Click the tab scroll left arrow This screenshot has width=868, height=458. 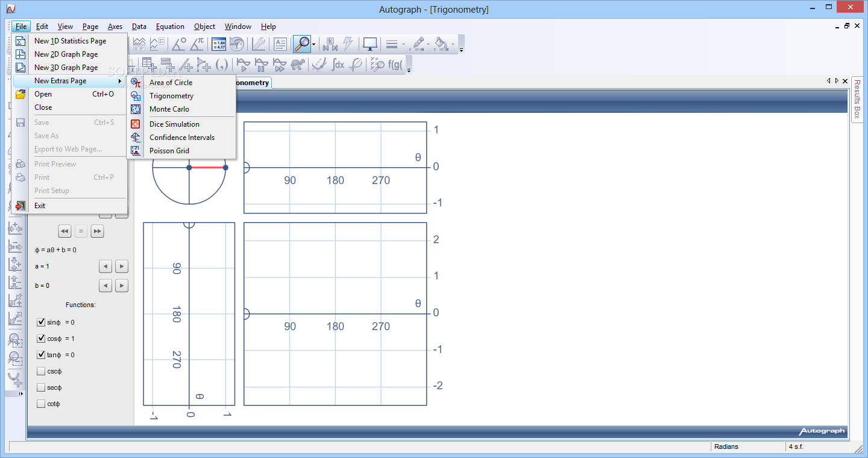(829, 80)
